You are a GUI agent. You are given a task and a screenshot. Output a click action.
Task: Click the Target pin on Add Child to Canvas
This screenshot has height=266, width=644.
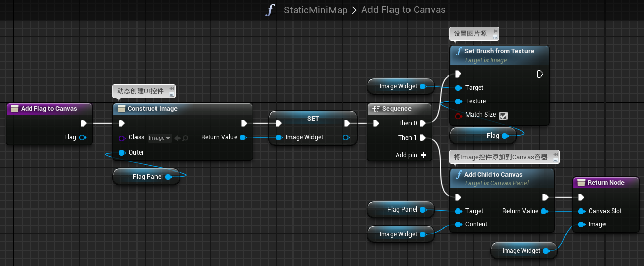[458, 211]
